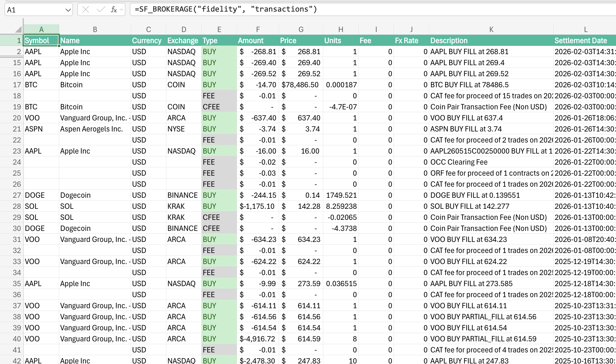The width and height of the screenshot is (616, 364).
Task: Click the confirm checkmark formula icon
Action: [101, 10]
